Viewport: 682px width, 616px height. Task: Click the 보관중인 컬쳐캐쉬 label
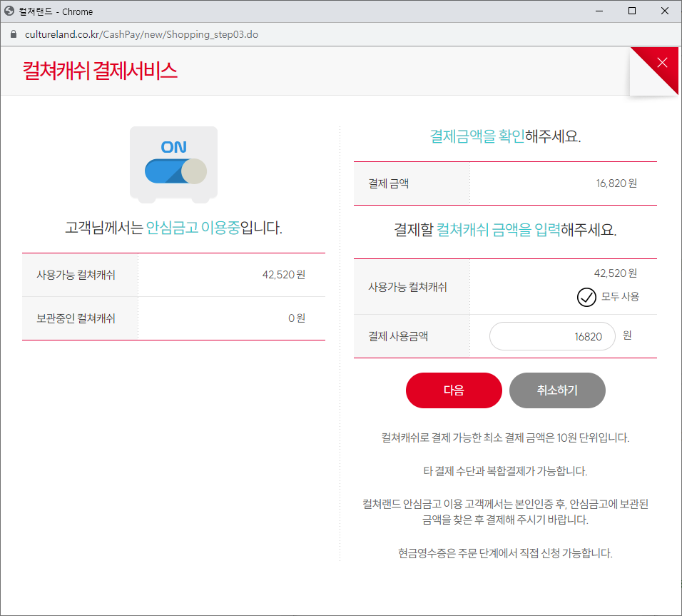point(76,318)
